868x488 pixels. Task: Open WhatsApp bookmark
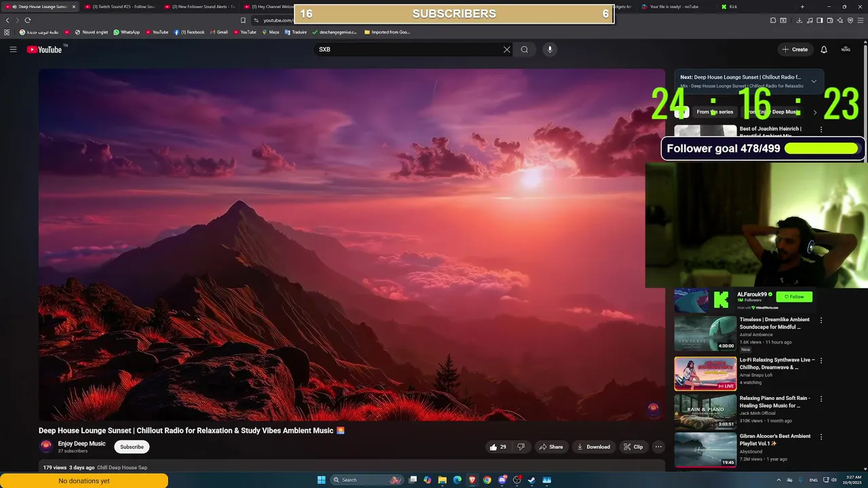click(126, 32)
